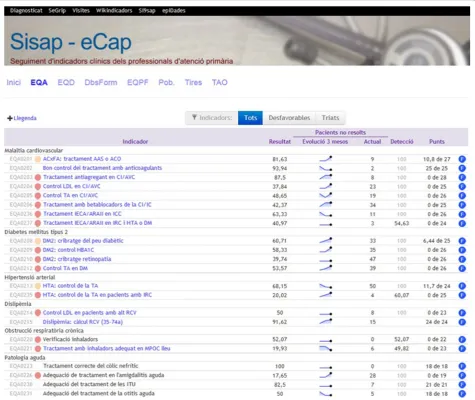
Task: Open epiDades in the top black bar
Action: pyautogui.click(x=174, y=11)
